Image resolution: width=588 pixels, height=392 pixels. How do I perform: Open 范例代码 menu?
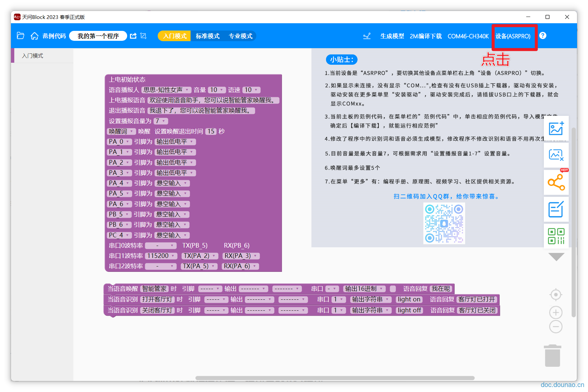click(x=54, y=36)
